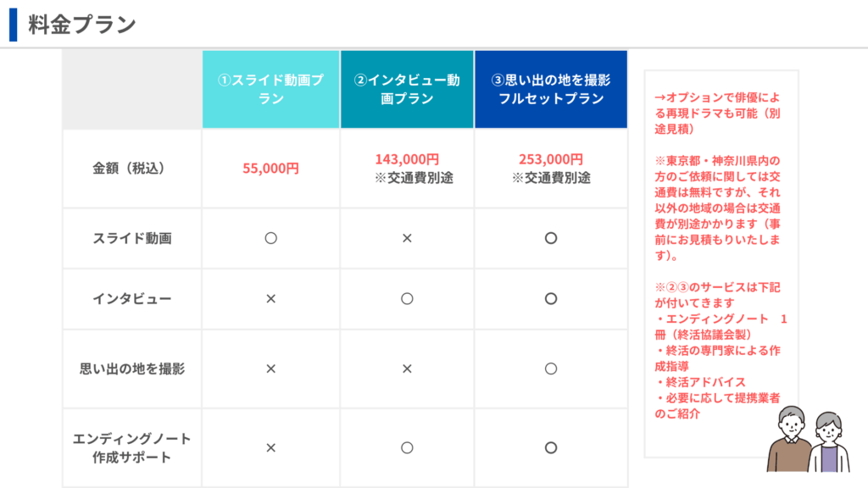The width and height of the screenshot is (868, 488).
Task: Click the circle mark for slide video in plan ①
Action: (x=271, y=239)
